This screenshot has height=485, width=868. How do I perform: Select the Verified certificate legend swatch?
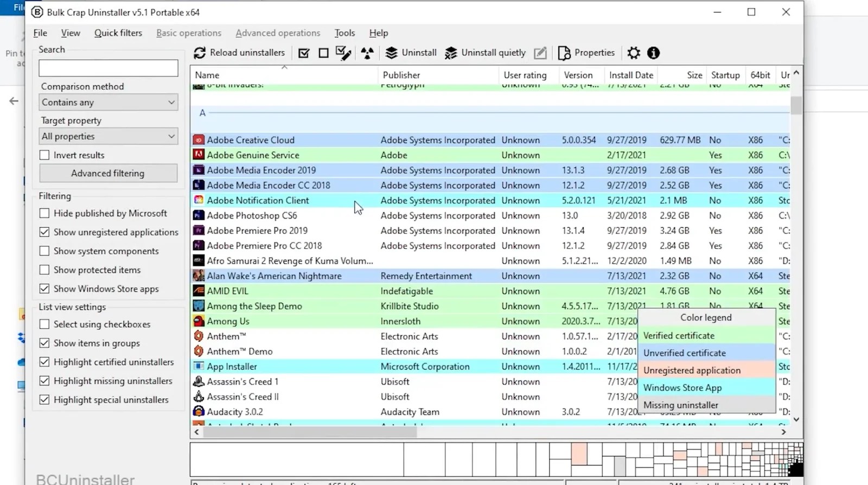(x=707, y=336)
